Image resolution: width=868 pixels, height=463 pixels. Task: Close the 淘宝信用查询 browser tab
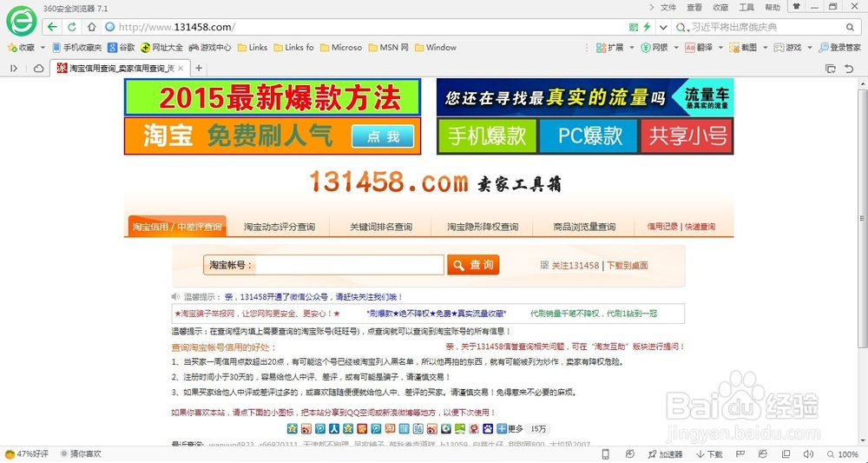181,69
